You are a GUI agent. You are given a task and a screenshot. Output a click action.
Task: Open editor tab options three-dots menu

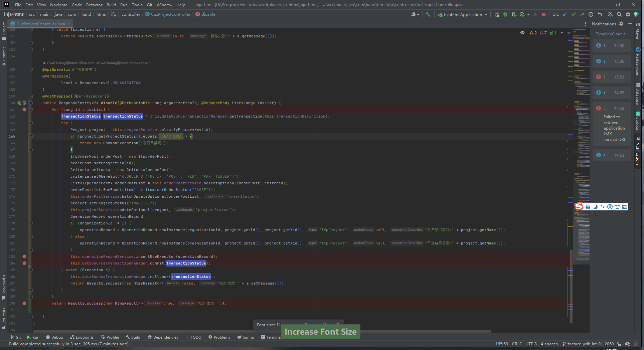click(x=585, y=24)
